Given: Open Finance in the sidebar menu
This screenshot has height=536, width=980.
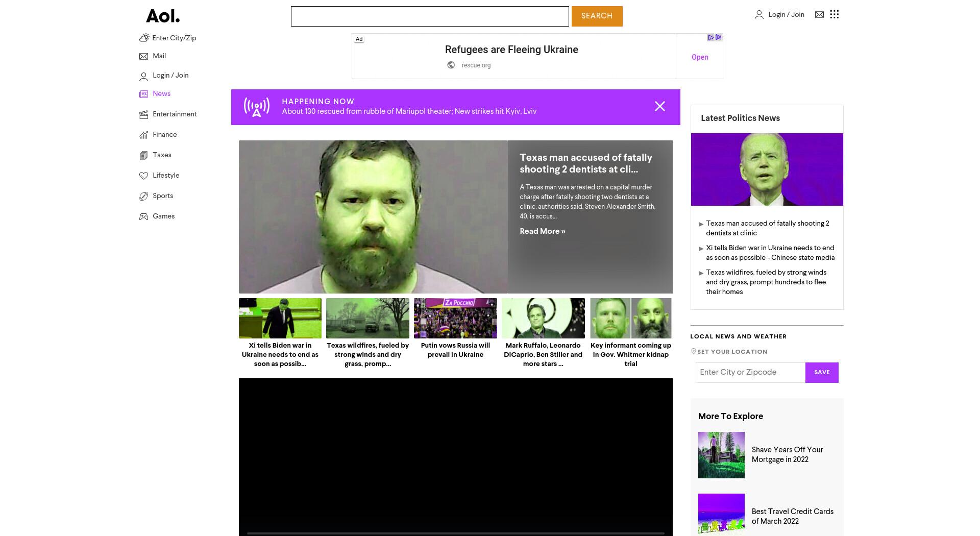Looking at the screenshot, I should pos(164,135).
